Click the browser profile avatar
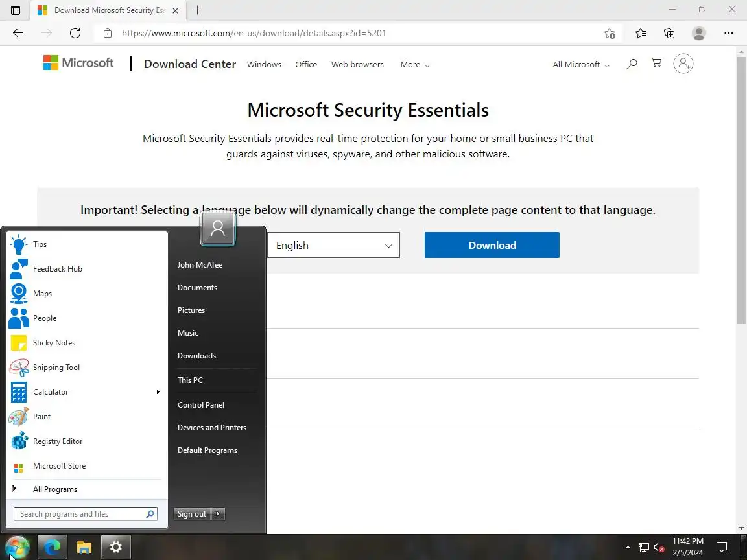747x560 pixels. [699, 33]
